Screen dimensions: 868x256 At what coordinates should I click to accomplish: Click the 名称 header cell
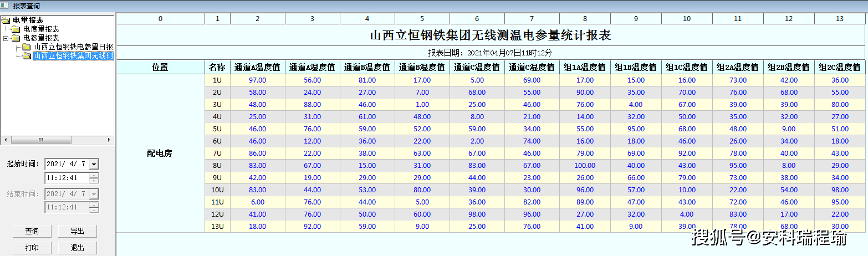[x=218, y=67]
